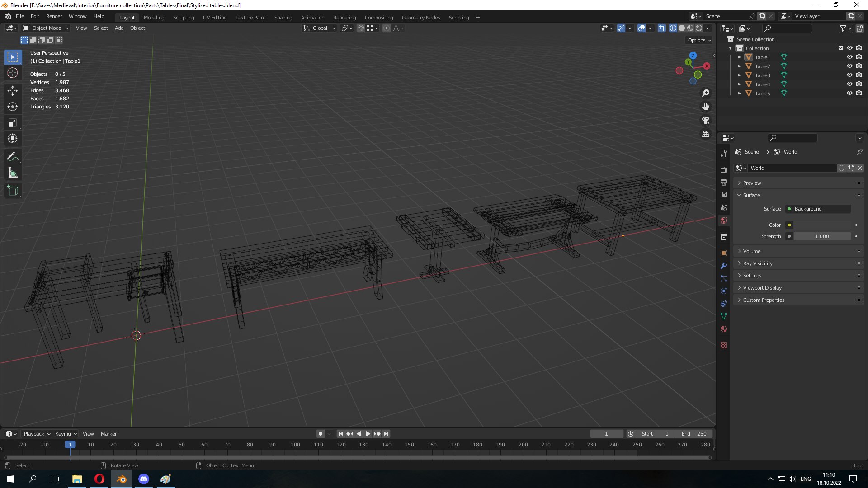This screenshot has height=488, width=868.
Task: Open Render properties tab icon
Action: [724, 169]
